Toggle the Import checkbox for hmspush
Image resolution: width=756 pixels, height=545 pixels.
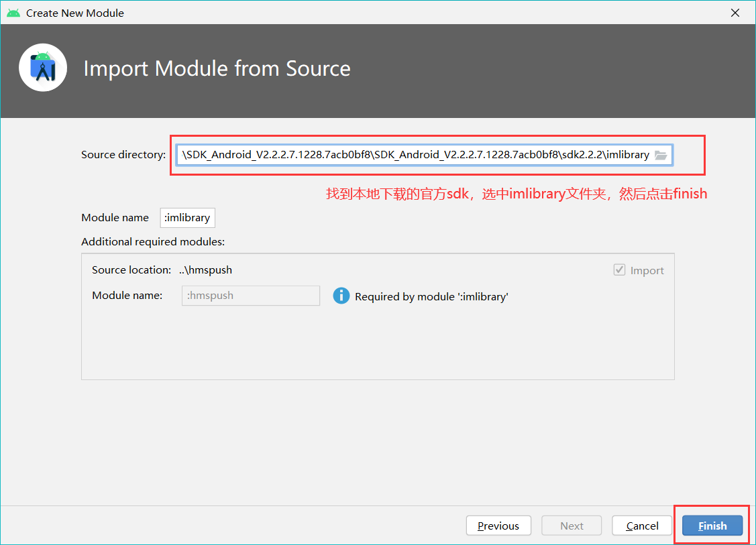click(x=619, y=270)
